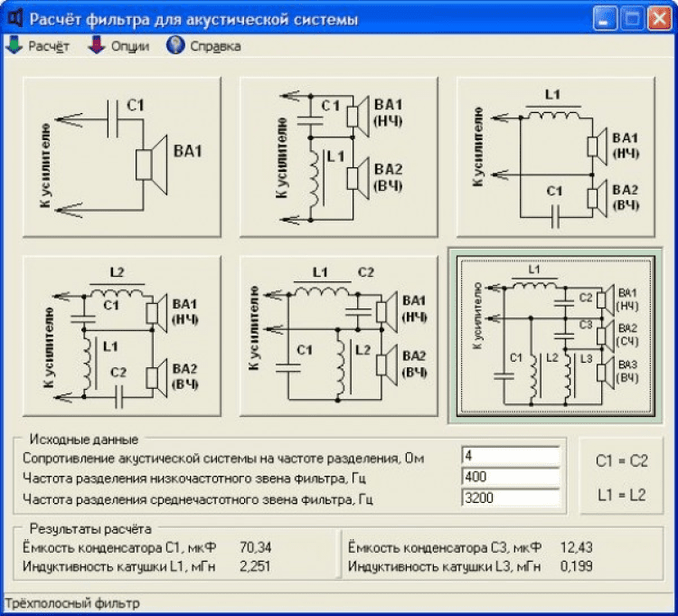Click the red arrow Опции icon
678x616 pixels.
coord(97,45)
